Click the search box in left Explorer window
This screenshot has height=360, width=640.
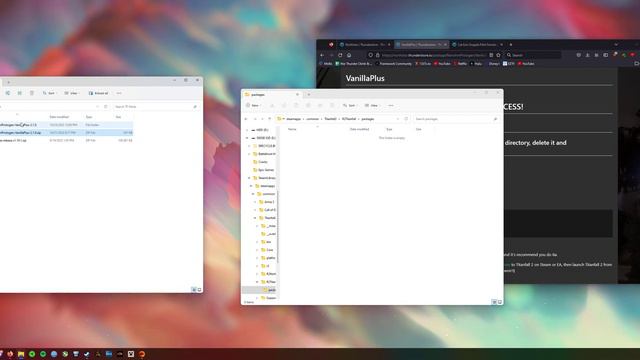click(156, 107)
